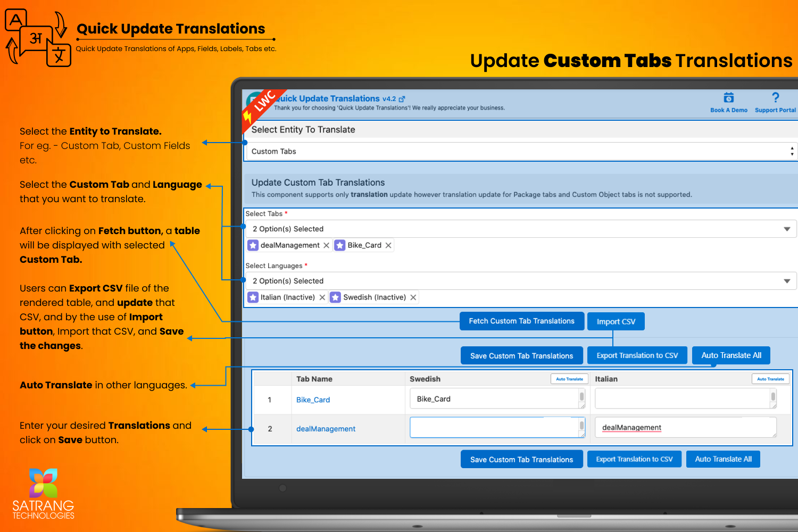Click star icon on dealManagement pill
Screen dimensions: 798x532
coord(253,245)
